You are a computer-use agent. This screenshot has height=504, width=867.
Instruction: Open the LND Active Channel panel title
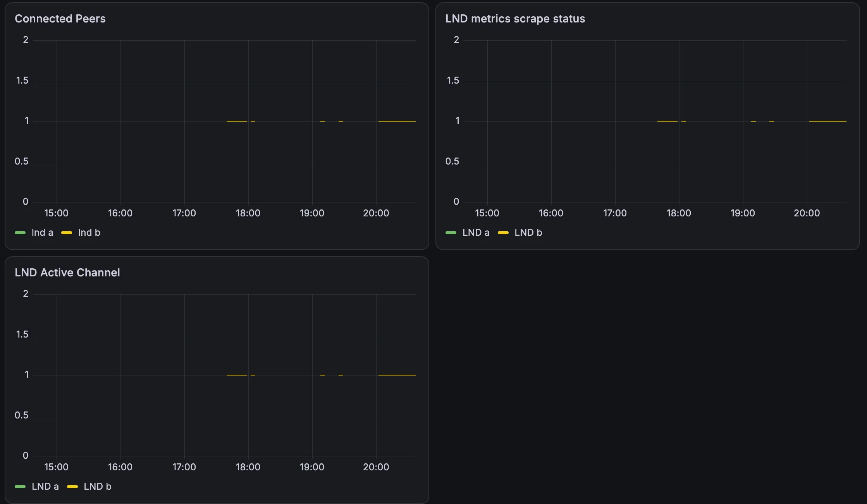(67, 273)
